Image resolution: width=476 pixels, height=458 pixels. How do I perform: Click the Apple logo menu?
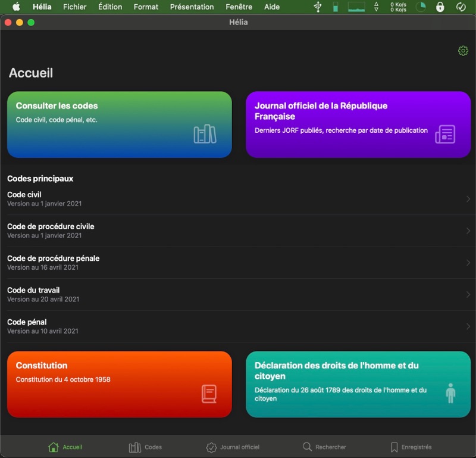click(16, 7)
